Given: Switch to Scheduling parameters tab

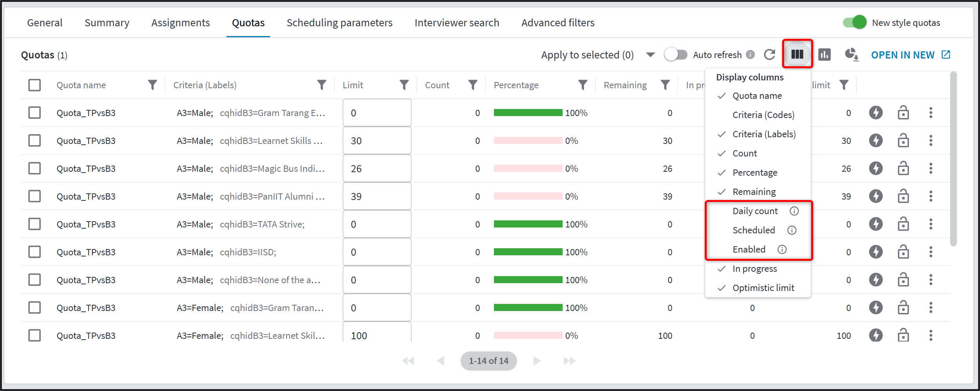Looking at the screenshot, I should 340,23.
